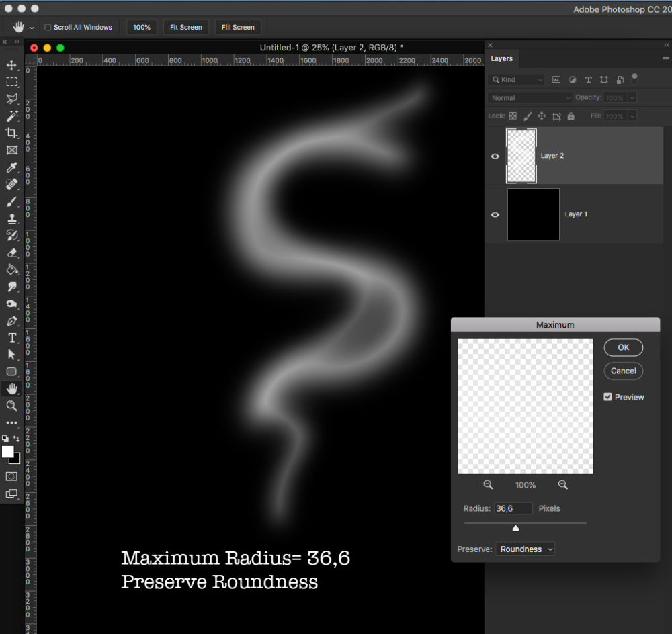Select the Polygonal Lasso tool

pyautogui.click(x=11, y=99)
